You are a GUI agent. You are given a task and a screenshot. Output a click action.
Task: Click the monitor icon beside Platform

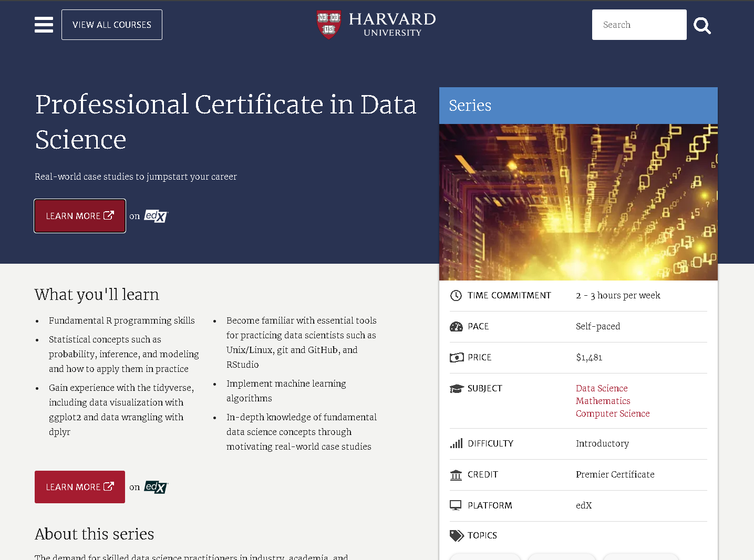tap(456, 505)
